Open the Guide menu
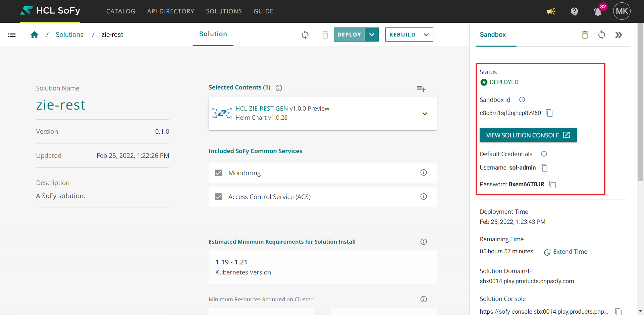Viewport: 644px width, 315px height. click(x=263, y=11)
